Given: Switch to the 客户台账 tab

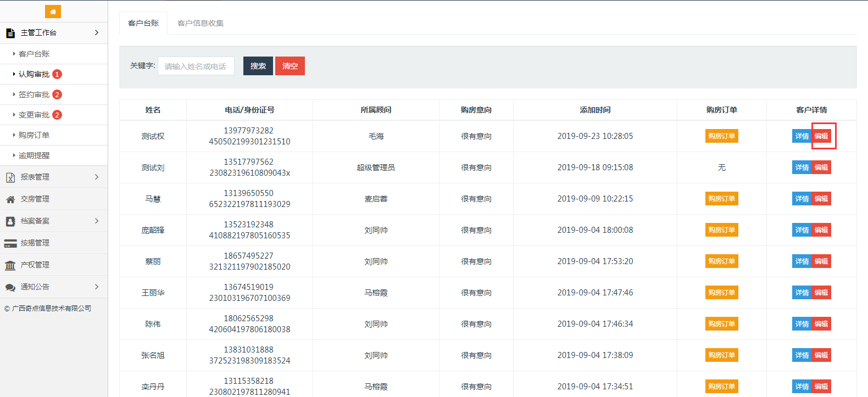Looking at the screenshot, I should (143, 23).
